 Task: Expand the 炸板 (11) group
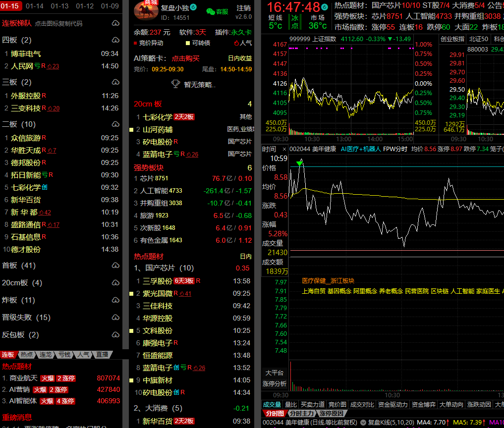click(19, 300)
